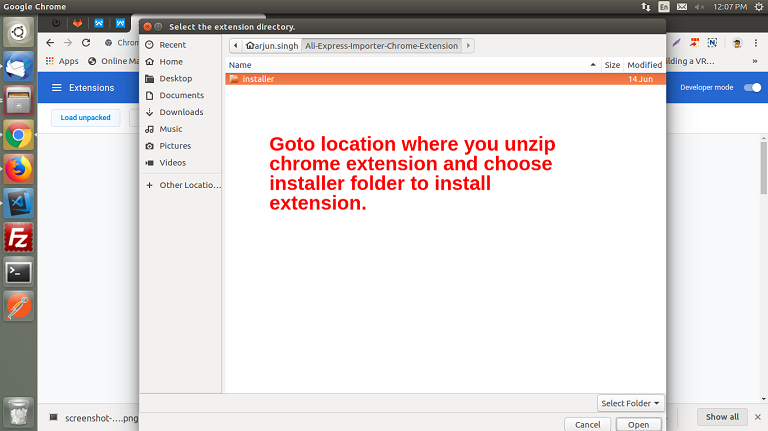
Task: Sort files by Size column
Action: pyautogui.click(x=612, y=65)
